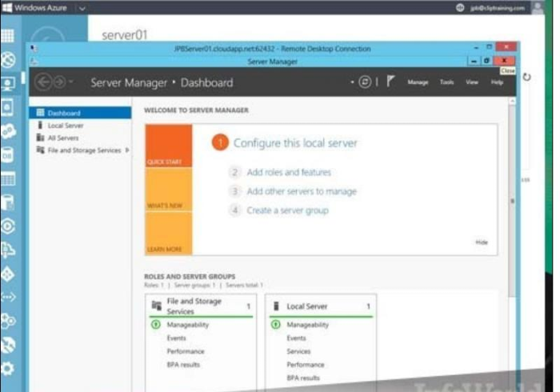Click Manageability under File and Storage Services

[x=187, y=325]
